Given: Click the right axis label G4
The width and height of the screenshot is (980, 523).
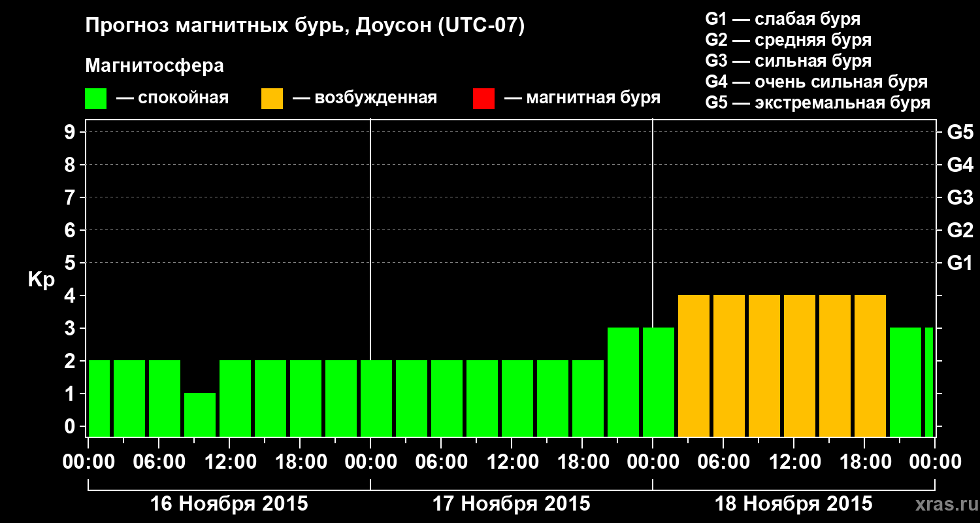Looking at the screenshot, I should (x=960, y=165).
